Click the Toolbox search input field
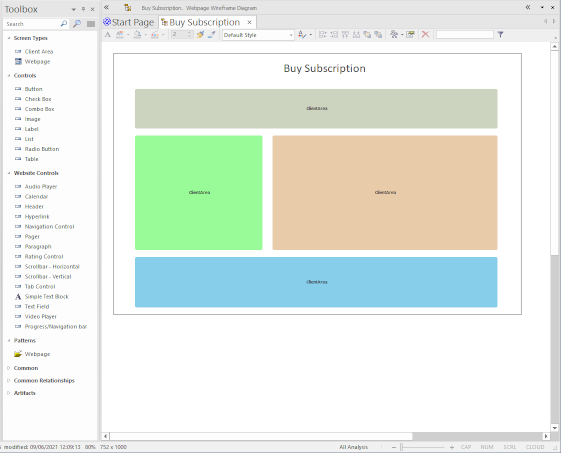 click(x=31, y=24)
